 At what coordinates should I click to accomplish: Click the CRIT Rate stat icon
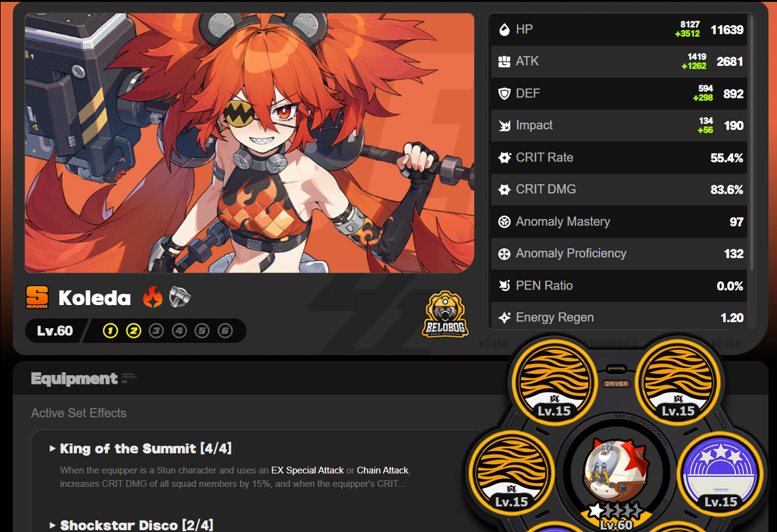coord(504,157)
